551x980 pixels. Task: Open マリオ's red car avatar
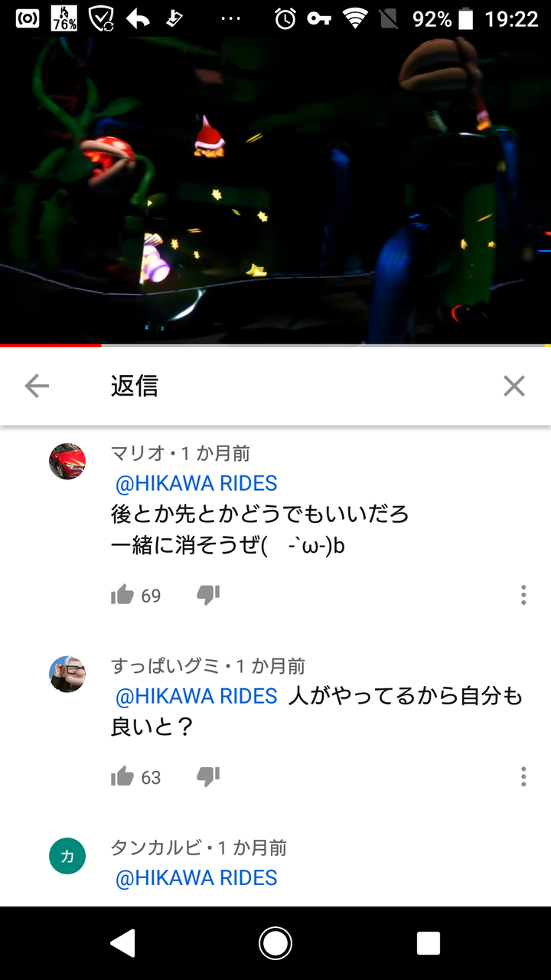pyautogui.click(x=67, y=461)
